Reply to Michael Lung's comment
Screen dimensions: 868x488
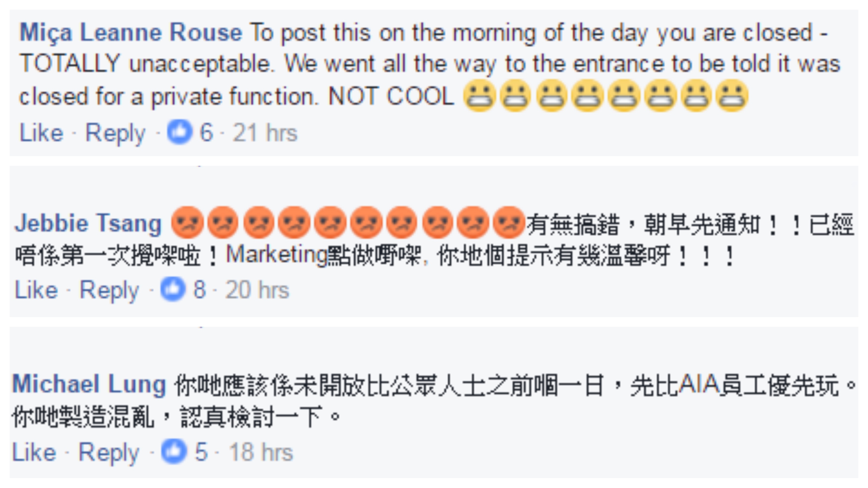[108, 452]
